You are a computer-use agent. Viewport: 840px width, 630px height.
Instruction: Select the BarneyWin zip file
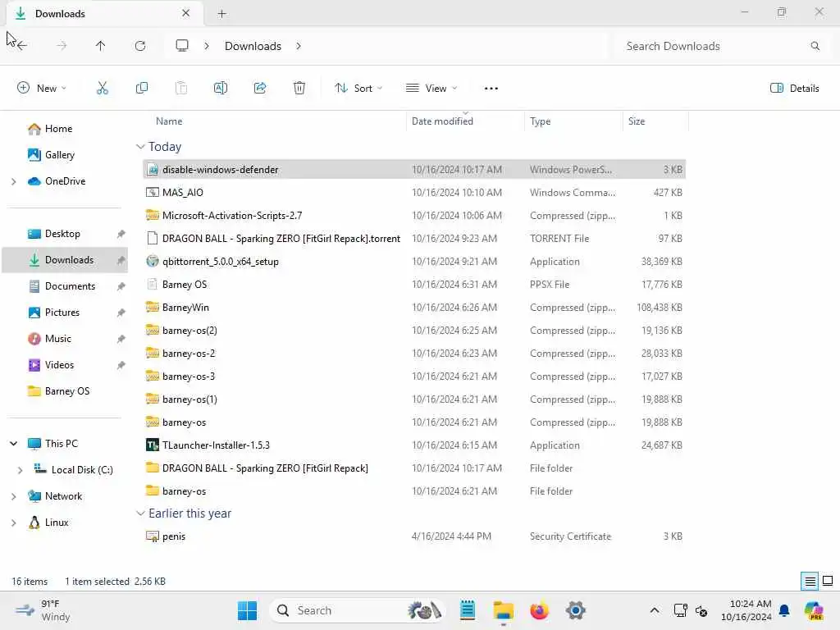(x=414, y=308)
